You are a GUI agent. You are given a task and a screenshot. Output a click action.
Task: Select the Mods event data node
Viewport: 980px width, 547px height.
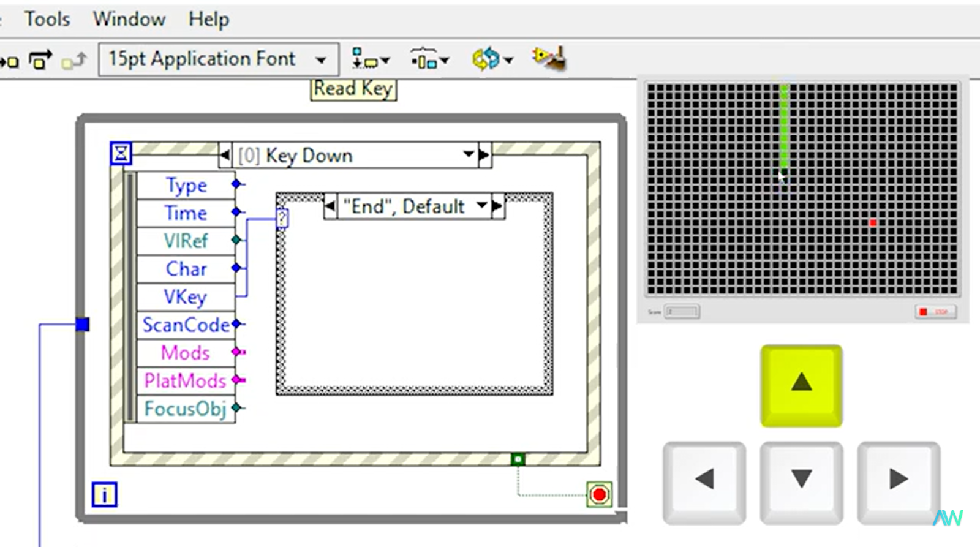(186, 353)
